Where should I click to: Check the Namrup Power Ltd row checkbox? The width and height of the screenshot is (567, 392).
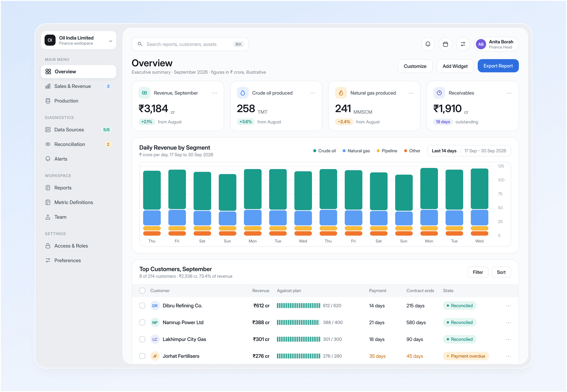(142, 322)
